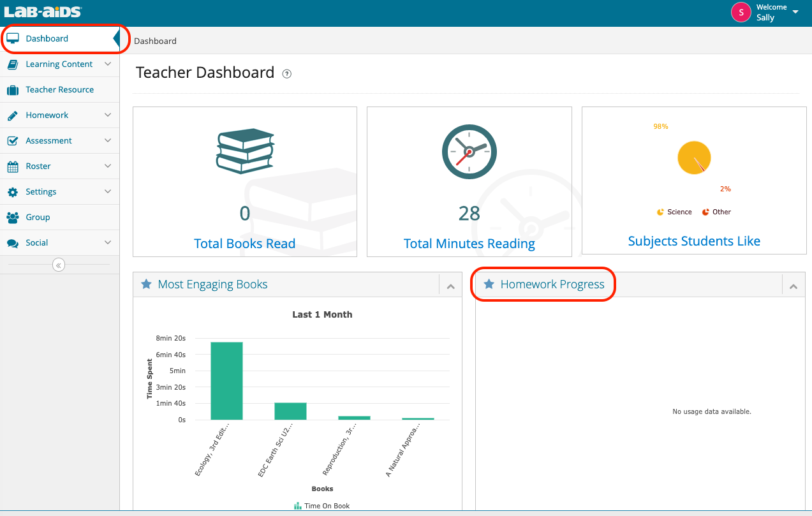The height and width of the screenshot is (516, 812).
Task: Select Group in the sidebar
Action: (38, 217)
